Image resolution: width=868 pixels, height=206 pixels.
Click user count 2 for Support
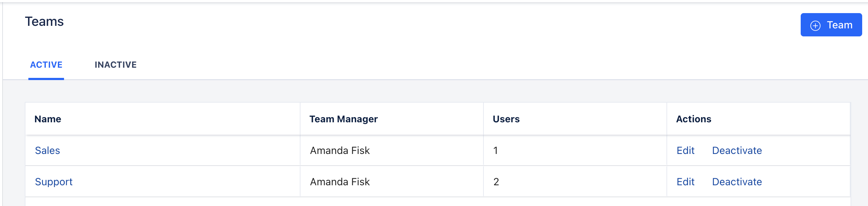496,182
